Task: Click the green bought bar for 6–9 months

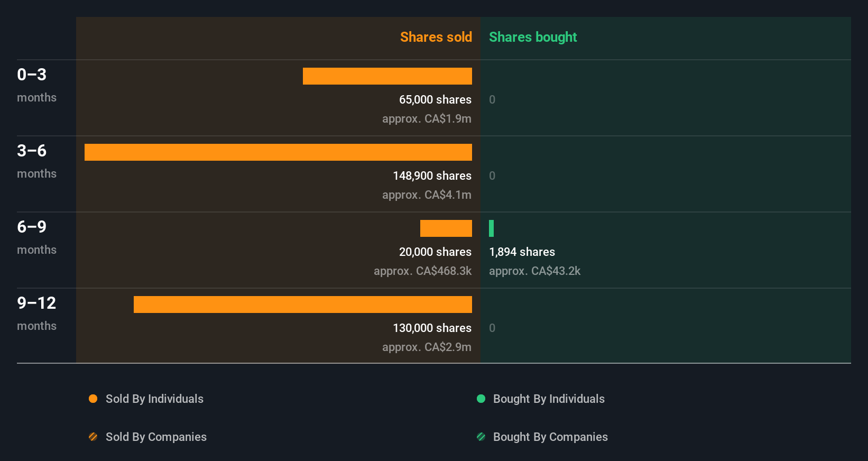Action: tap(492, 228)
